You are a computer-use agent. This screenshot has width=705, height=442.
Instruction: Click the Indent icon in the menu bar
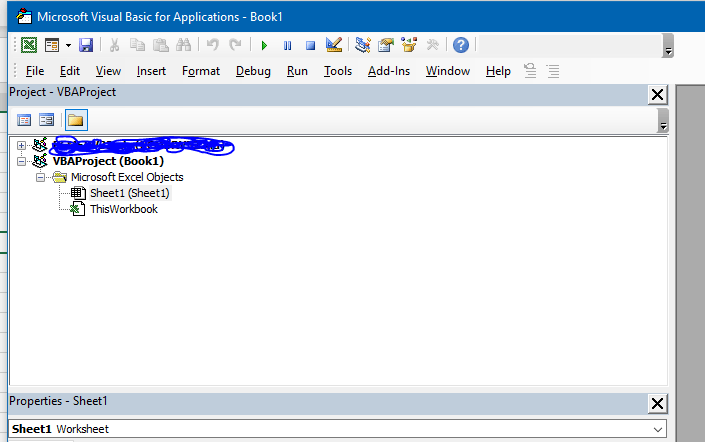pyautogui.click(x=553, y=71)
